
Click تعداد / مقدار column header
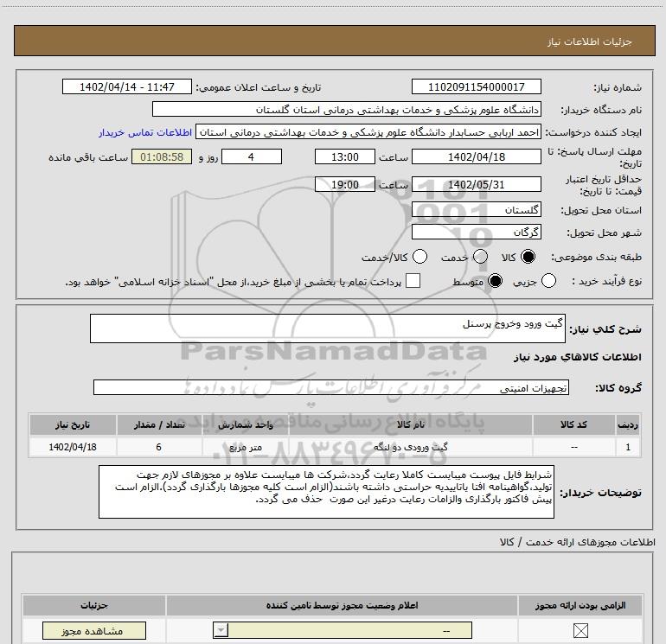[159, 425]
